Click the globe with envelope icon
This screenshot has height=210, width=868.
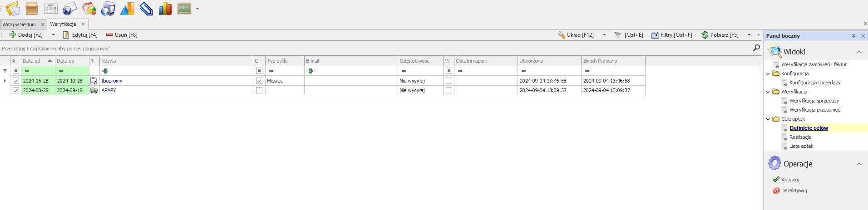[69, 9]
